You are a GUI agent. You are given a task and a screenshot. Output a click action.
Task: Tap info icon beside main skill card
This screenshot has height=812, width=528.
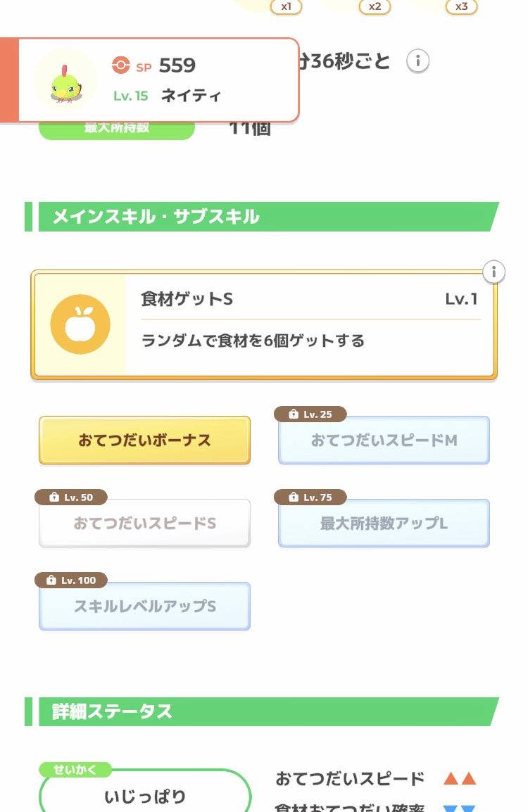tap(494, 271)
